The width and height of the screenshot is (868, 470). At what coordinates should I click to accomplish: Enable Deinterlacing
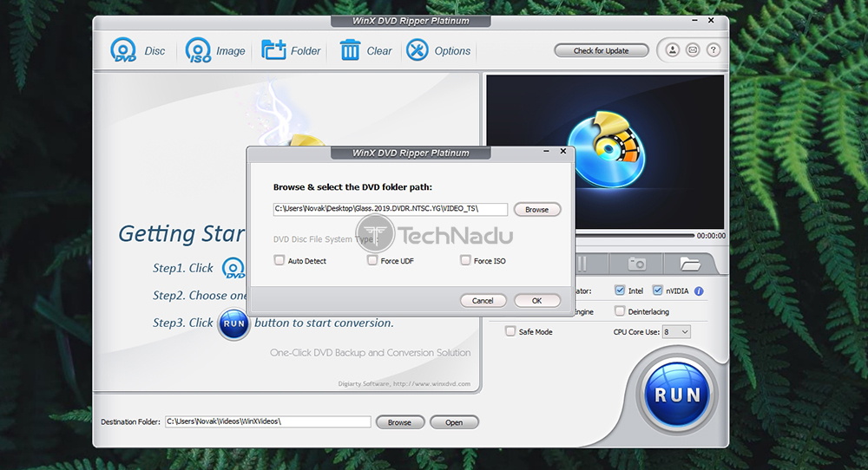[x=620, y=311]
